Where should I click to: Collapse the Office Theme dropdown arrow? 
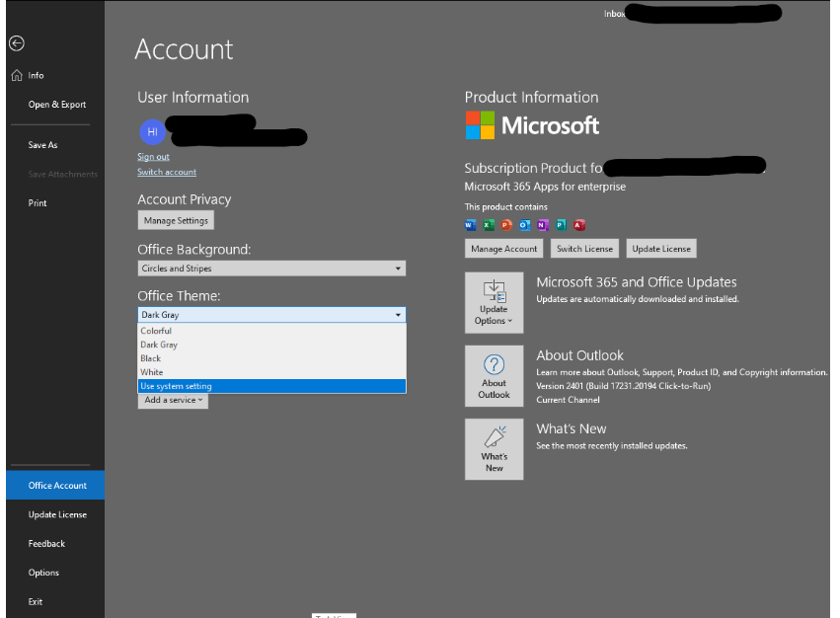(398, 315)
